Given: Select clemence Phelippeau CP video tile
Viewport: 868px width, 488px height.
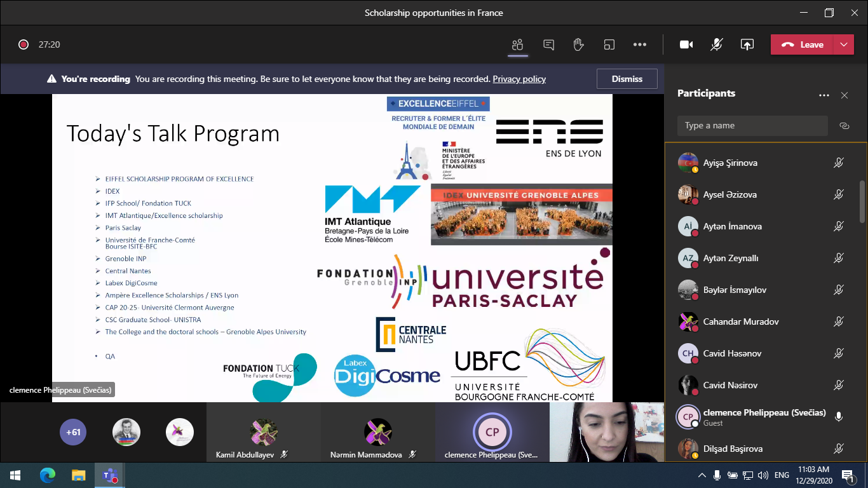Looking at the screenshot, I should click(x=492, y=432).
